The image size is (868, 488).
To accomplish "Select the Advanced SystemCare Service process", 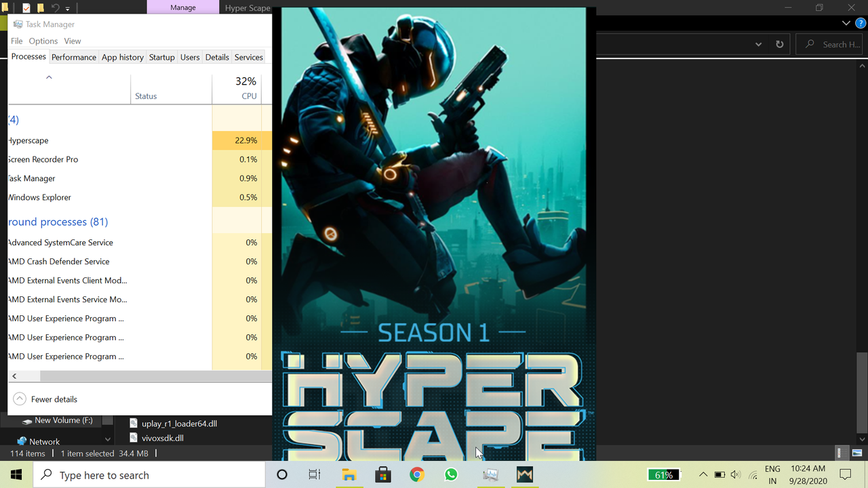I will tap(140, 242).
